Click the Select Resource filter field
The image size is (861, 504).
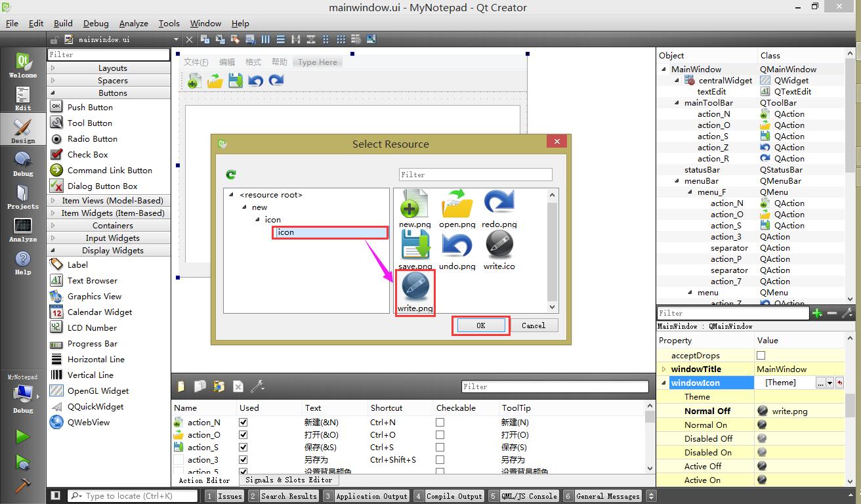[476, 175]
